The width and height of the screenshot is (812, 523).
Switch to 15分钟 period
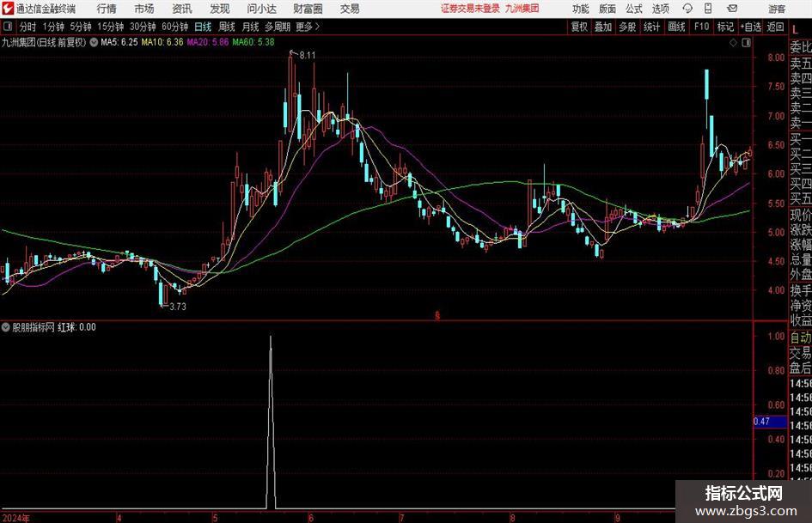(111, 27)
